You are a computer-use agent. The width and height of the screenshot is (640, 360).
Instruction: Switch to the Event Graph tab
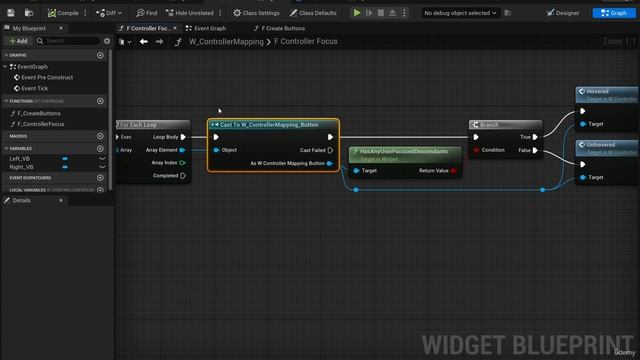click(206, 28)
